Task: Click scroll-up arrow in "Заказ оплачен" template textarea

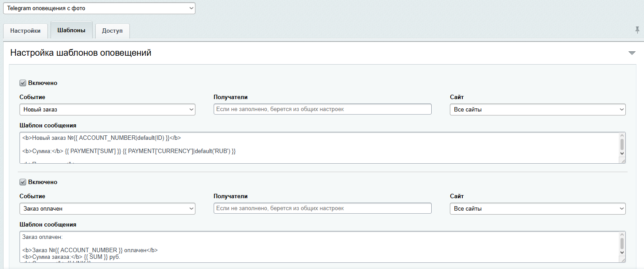Action: pyautogui.click(x=622, y=235)
